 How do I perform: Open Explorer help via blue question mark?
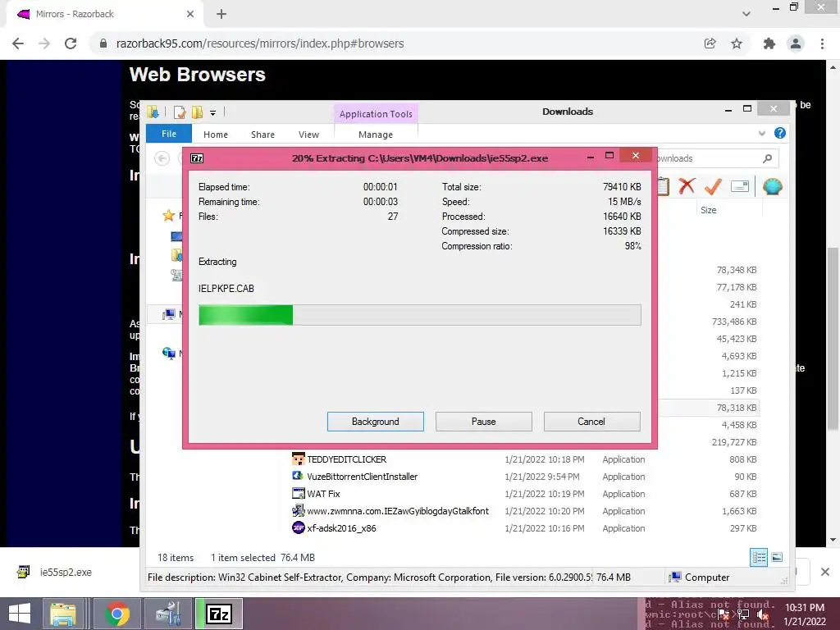tap(780, 133)
